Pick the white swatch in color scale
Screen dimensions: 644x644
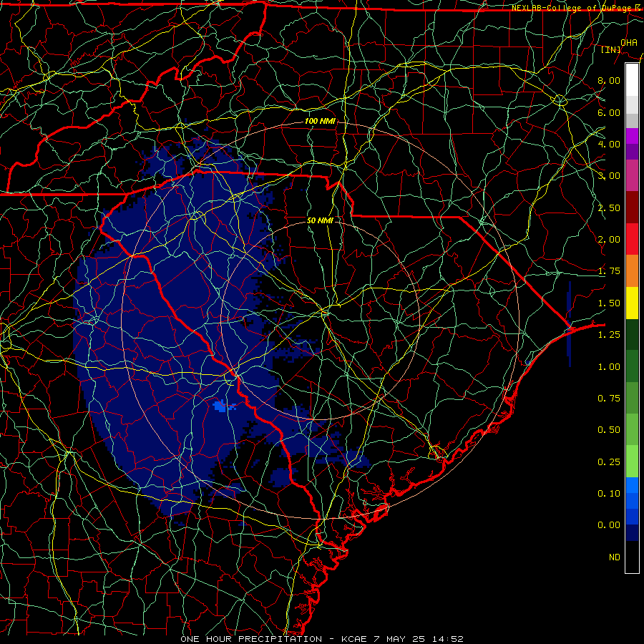(x=632, y=80)
